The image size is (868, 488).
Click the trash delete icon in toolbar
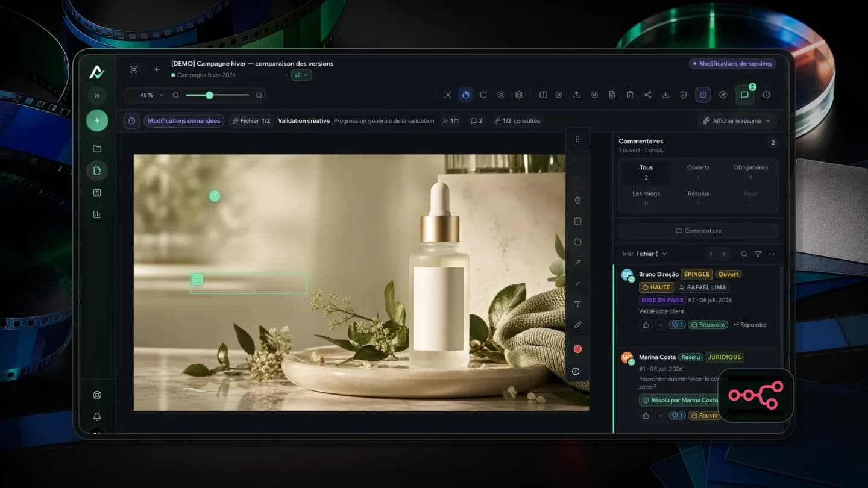pos(630,95)
